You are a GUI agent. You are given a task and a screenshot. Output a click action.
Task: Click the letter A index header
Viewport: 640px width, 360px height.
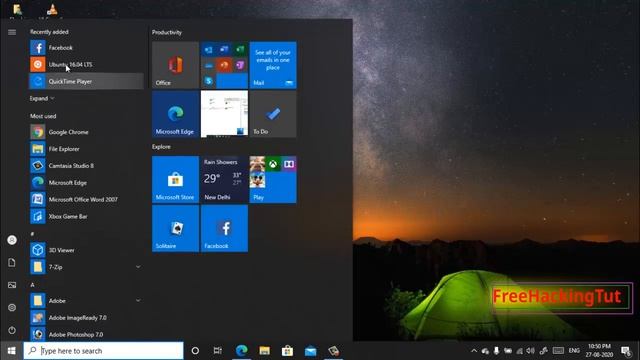pyautogui.click(x=32, y=284)
